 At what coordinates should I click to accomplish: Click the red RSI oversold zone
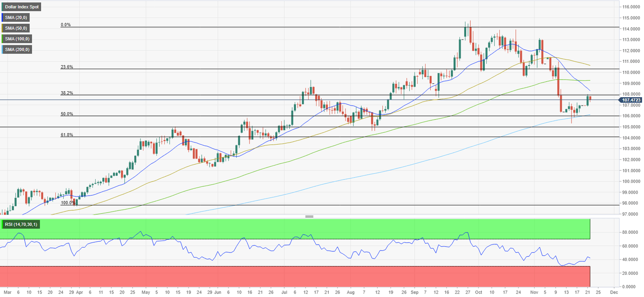[295, 276]
